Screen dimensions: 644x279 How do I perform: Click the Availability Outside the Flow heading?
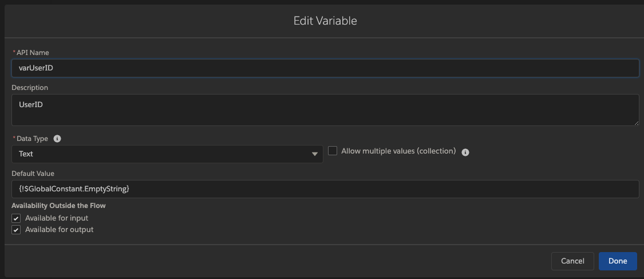click(58, 206)
